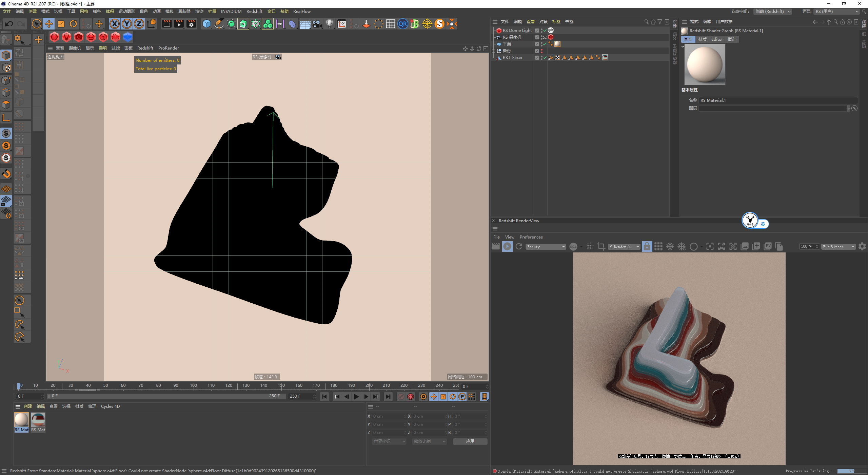Click the 应用 apply button
Image resolution: width=868 pixels, height=475 pixels.
coord(470,441)
